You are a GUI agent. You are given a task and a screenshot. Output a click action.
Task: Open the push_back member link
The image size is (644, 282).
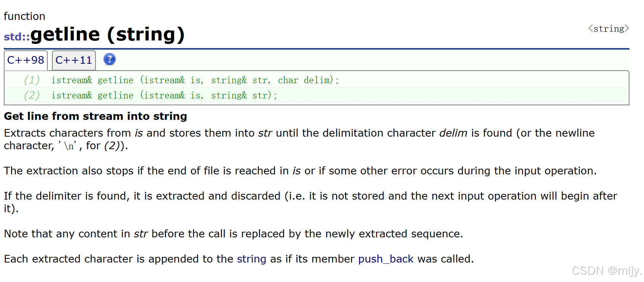pyautogui.click(x=386, y=259)
